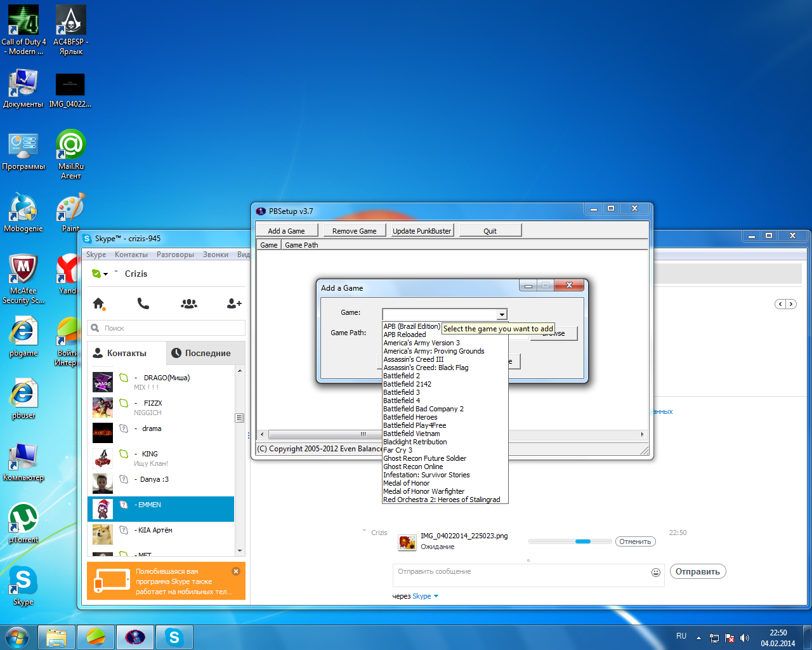Viewport: 812px width, 650px height.
Task: Open pbgame Internet Explorer shortcut
Action: [x=23, y=338]
